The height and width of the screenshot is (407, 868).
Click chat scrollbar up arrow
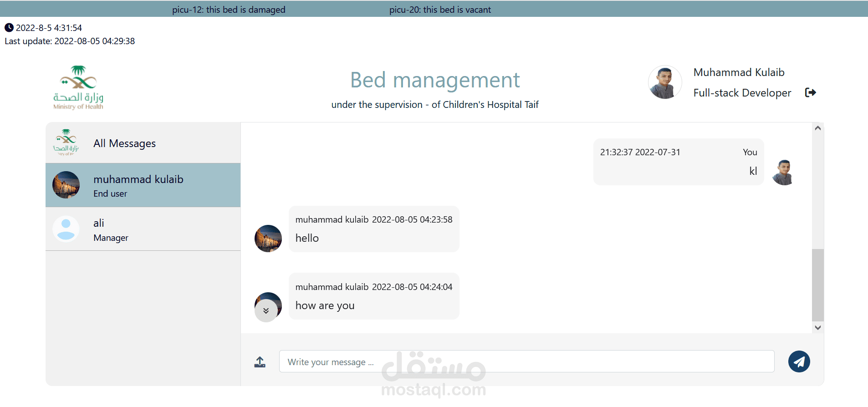point(818,128)
